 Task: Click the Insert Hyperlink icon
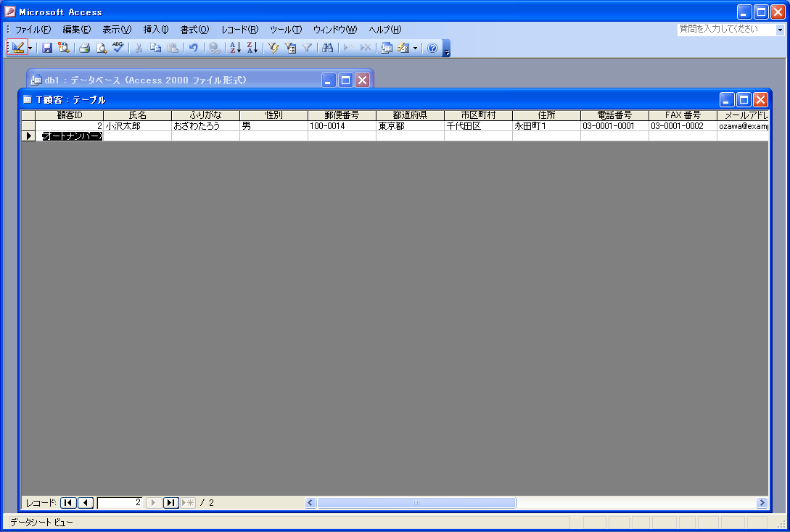click(215, 48)
